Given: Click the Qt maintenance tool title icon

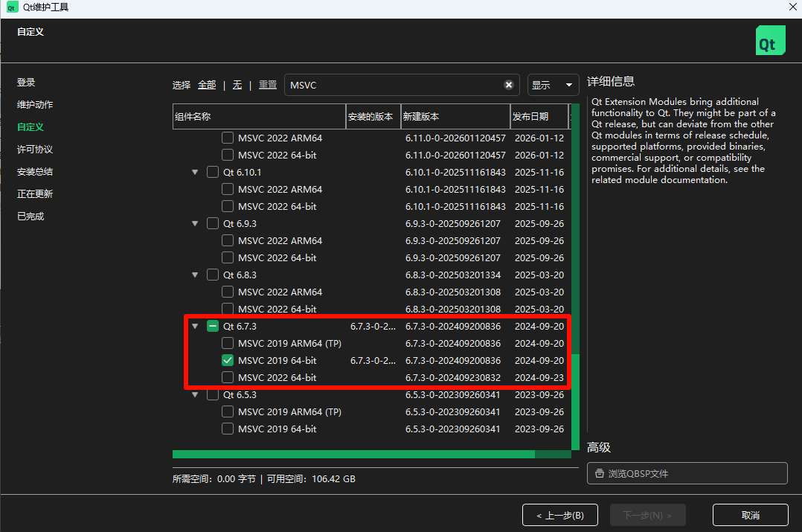Looking at the screenshot, I should (x=11, y=7).
